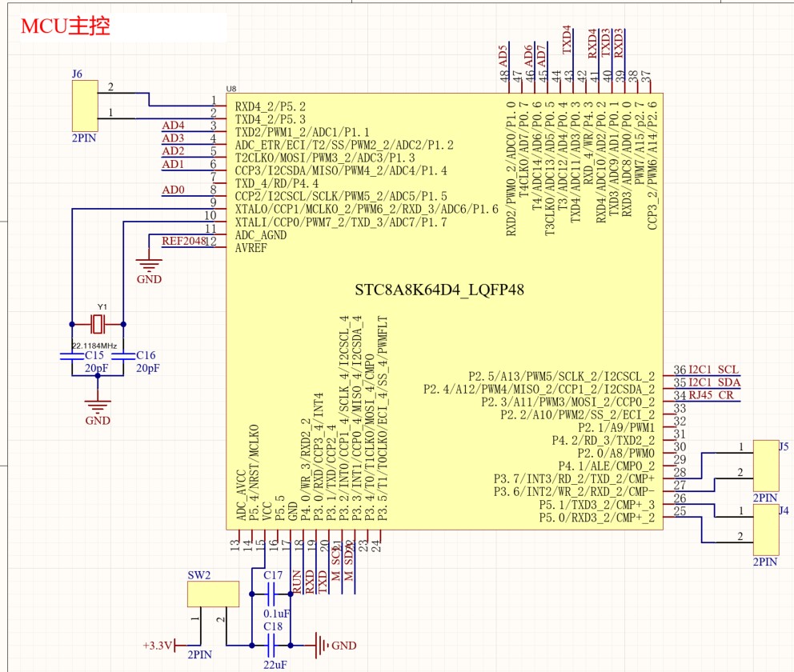
Task: Select capacitor C16 symbol
Action: pyautogui.click(x=123, y=356)
